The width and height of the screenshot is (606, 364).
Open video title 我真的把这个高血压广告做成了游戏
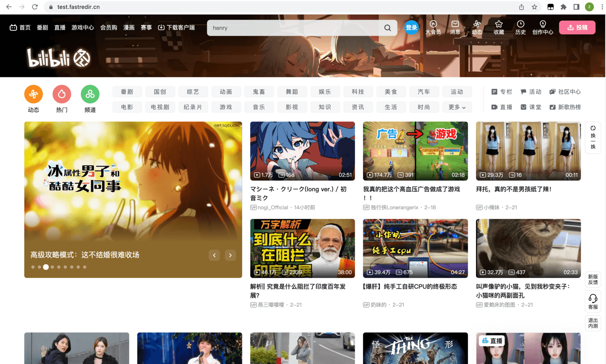(412, 193)
